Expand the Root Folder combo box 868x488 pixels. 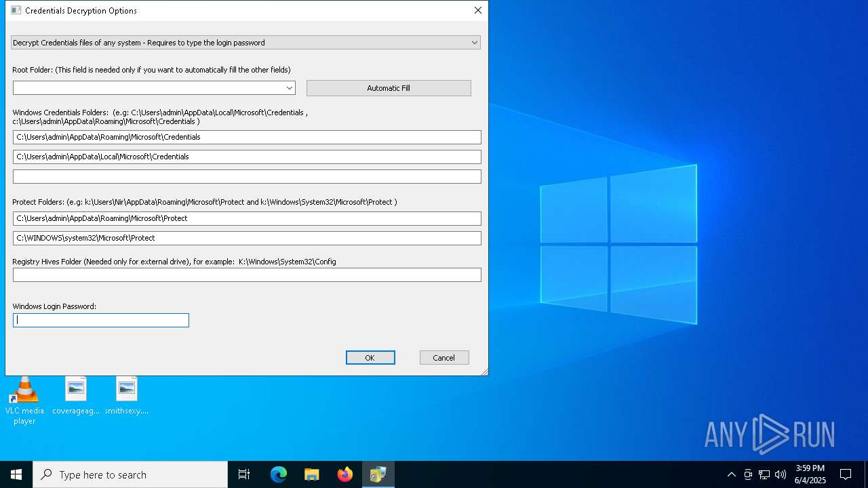(x=290, y=88)
